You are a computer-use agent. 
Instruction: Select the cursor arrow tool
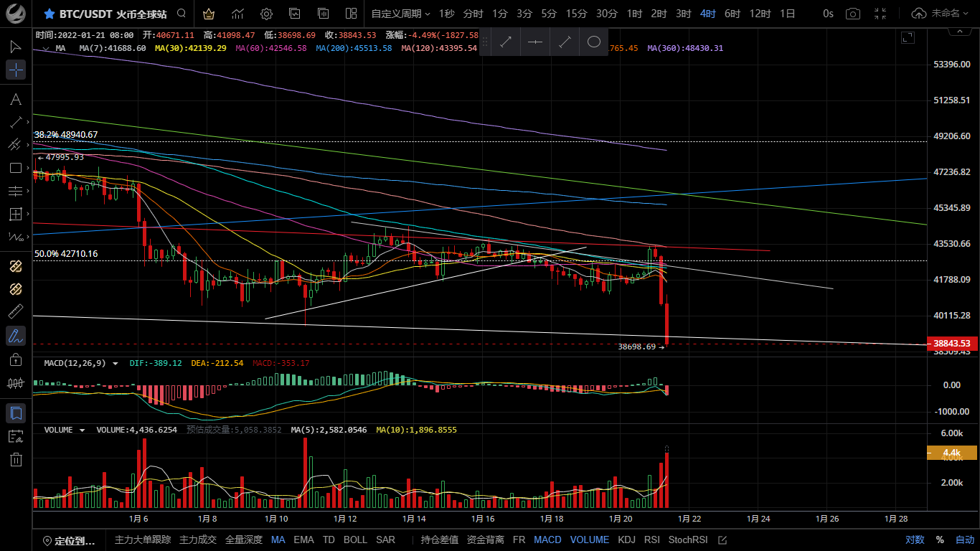[16, 47]
